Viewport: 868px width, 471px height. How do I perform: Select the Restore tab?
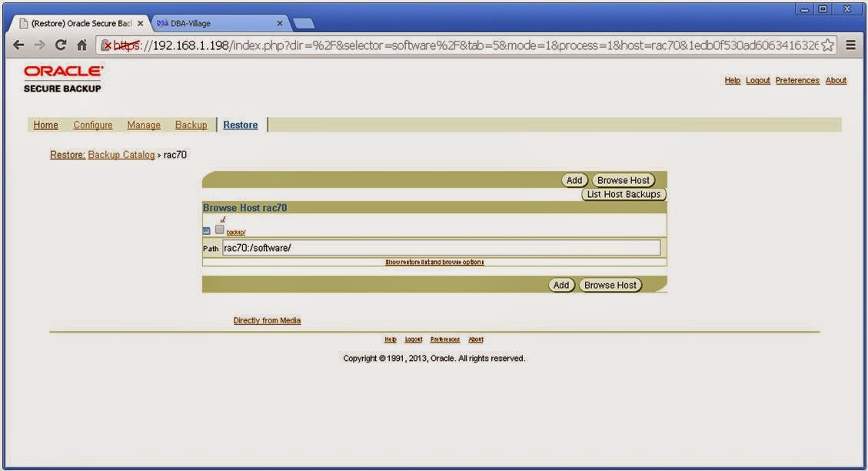[240, 125]
